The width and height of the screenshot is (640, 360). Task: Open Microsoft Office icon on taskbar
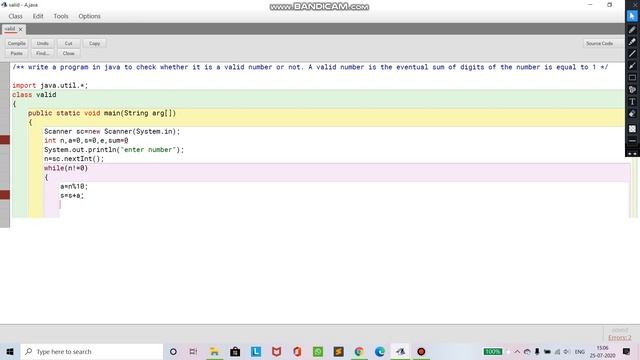[297, 351]
